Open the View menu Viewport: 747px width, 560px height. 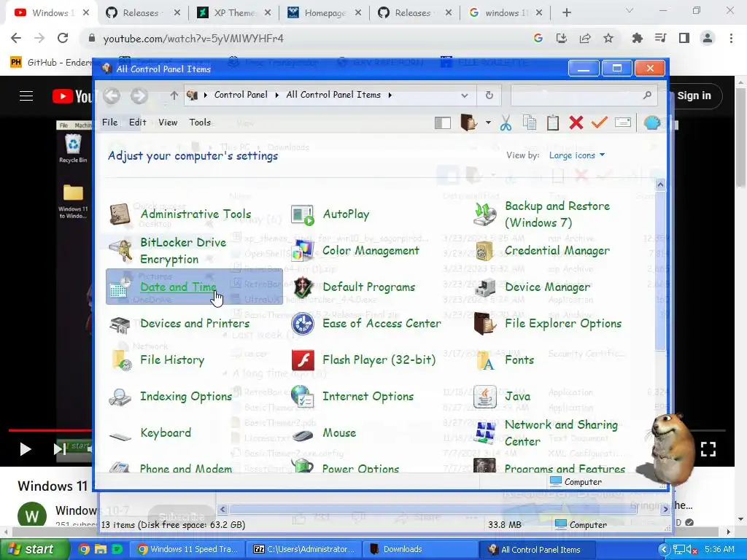[x=168, y=122]
